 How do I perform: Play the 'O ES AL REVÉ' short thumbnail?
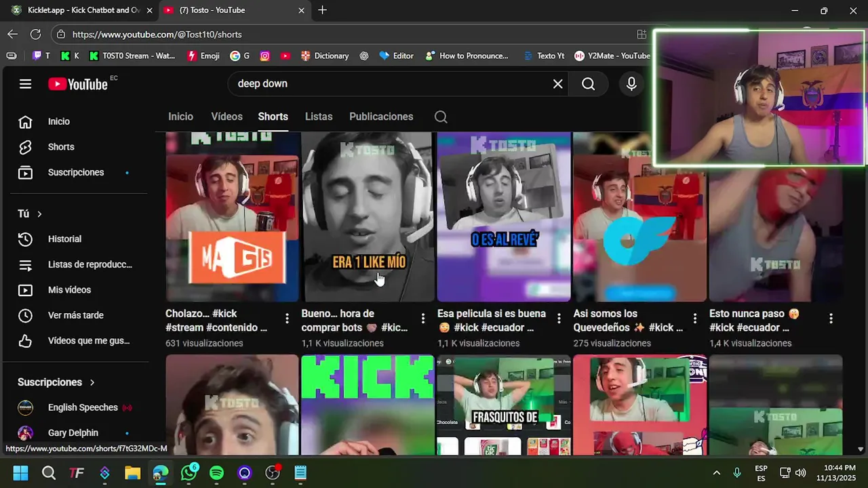pyautogui.click(x=504, y=217)
